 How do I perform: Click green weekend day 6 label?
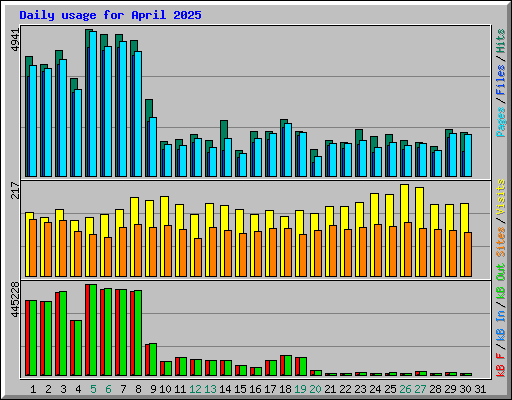pos(108,389)
